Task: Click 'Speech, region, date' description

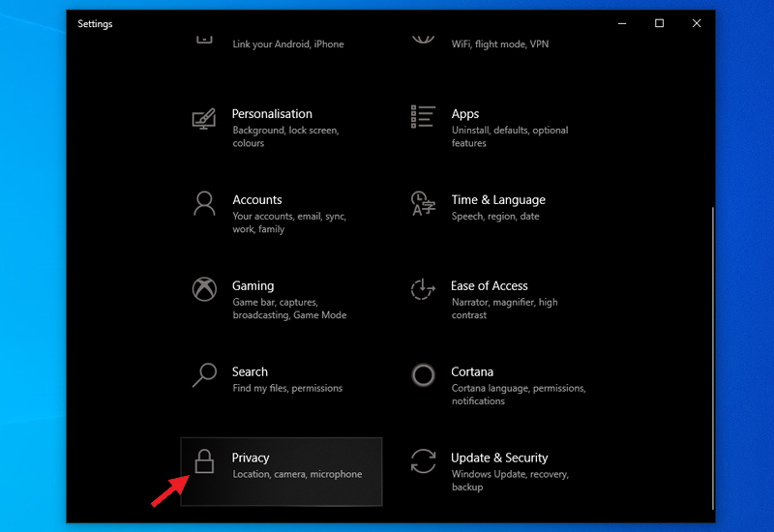Action: pos(495,216)
